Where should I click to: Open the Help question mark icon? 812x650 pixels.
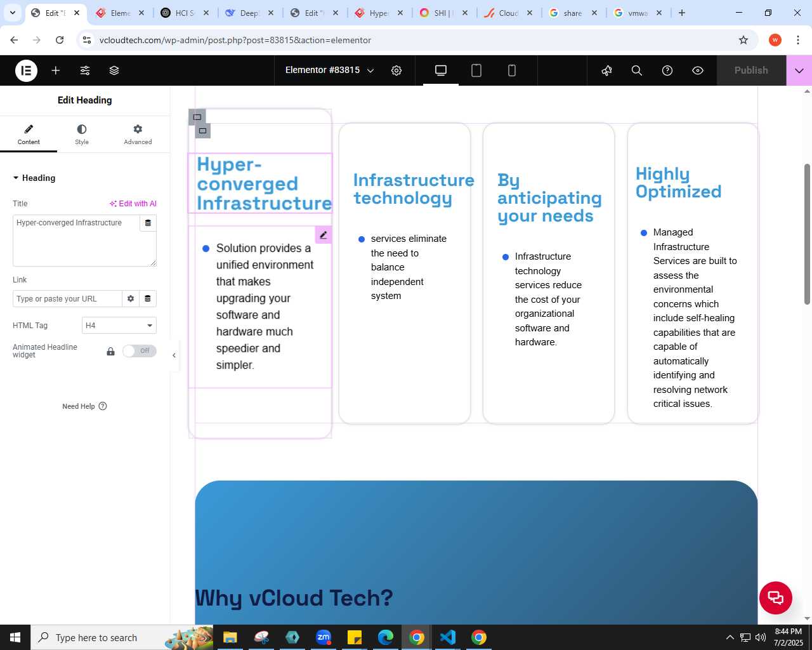pyautogui.click(x=667, y=70)
